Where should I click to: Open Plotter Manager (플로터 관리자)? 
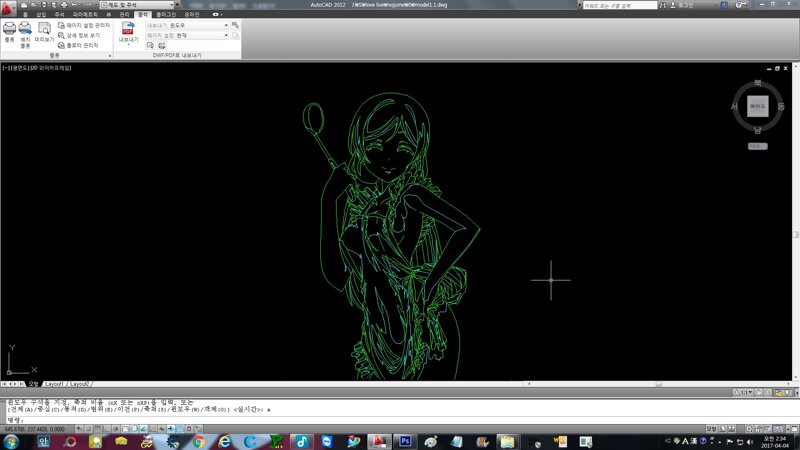(78, 45)
